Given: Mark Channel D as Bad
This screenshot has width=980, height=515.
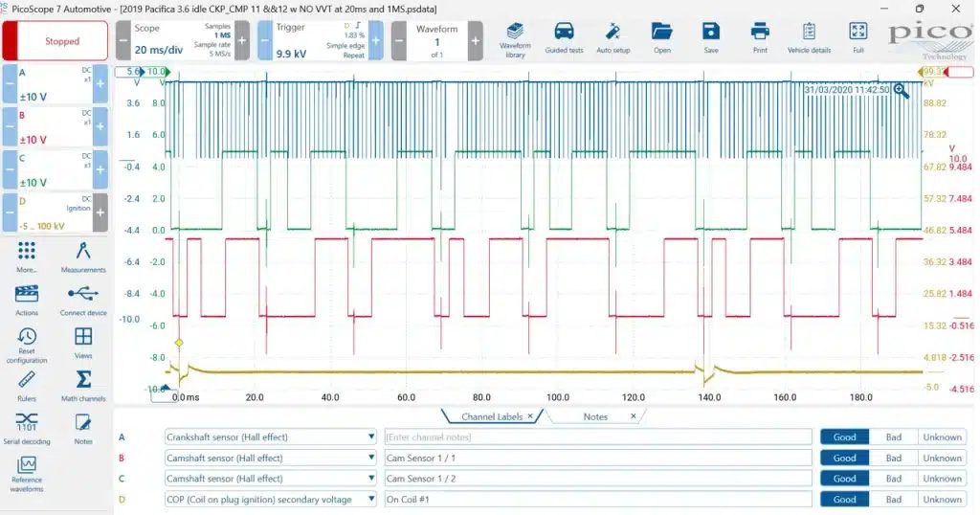Looking at the screenshot, I should click(894, 500).
